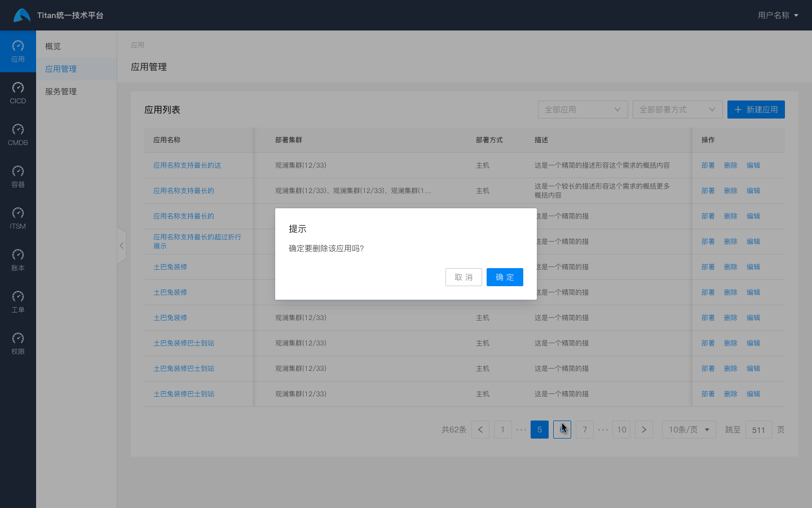Screen dimensions: 812x508
Task: Select 服务管理 menu item
Action: [61, 91]
